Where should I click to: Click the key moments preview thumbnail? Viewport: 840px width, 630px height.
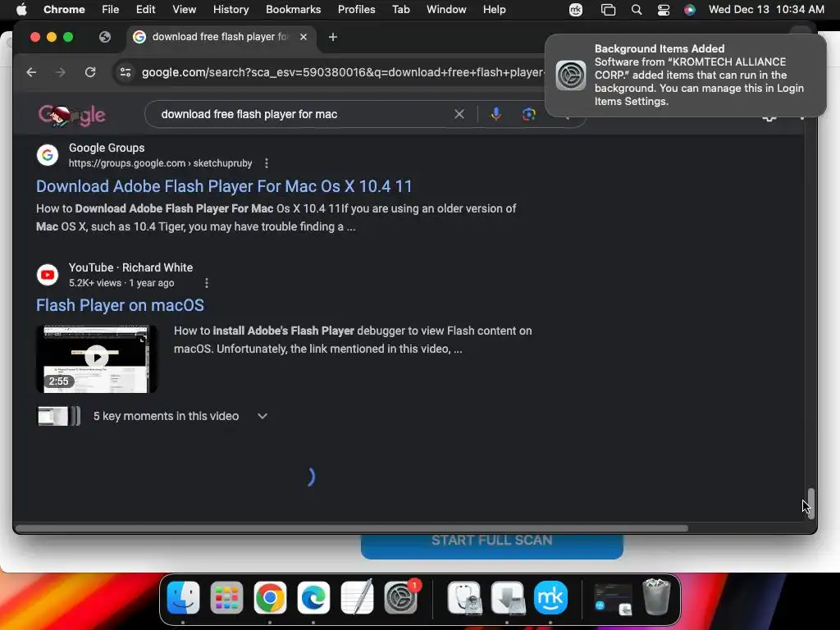tap(59, 416)
